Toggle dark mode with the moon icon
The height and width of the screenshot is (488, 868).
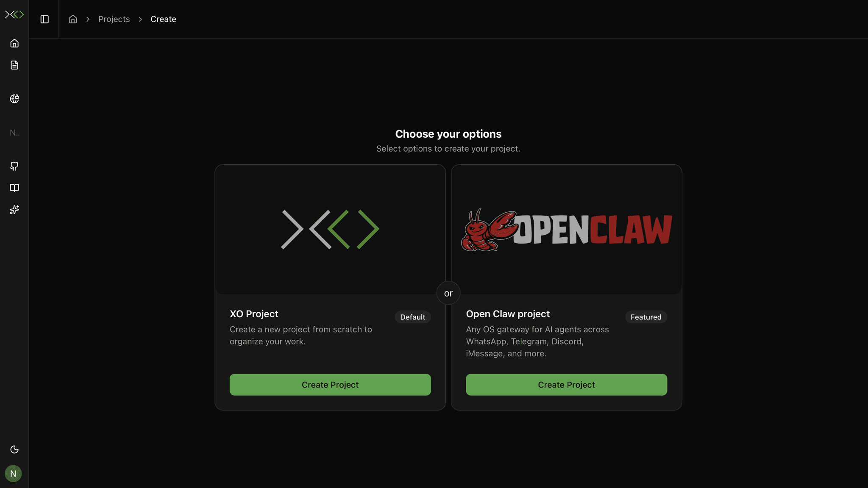[14, 449]
